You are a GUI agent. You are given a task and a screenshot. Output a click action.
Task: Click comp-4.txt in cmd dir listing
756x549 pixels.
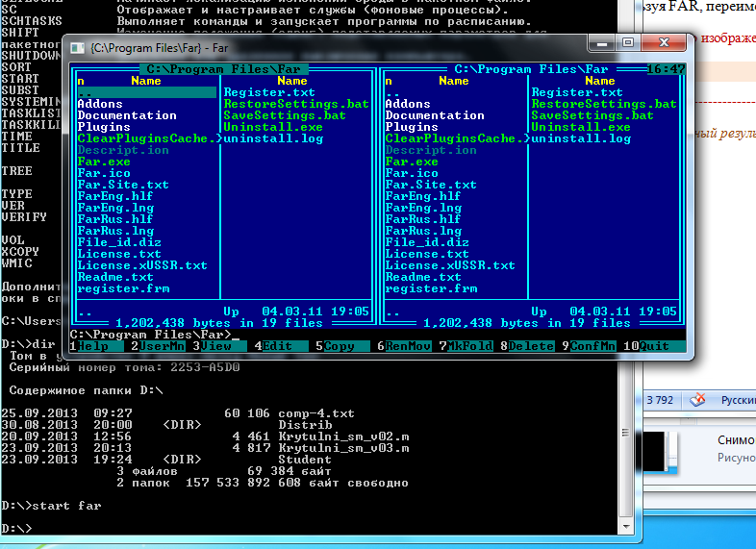(x=316, y=413)
